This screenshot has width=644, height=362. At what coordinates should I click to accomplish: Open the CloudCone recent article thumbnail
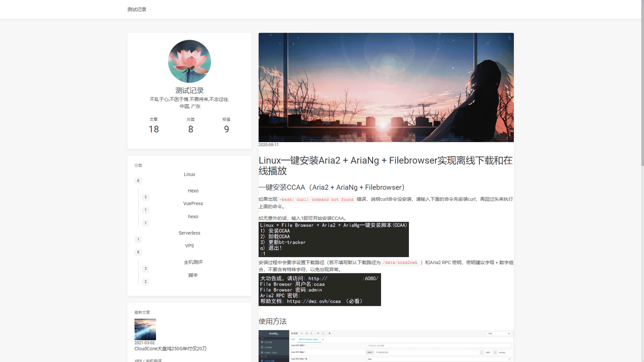coord(145,329)
